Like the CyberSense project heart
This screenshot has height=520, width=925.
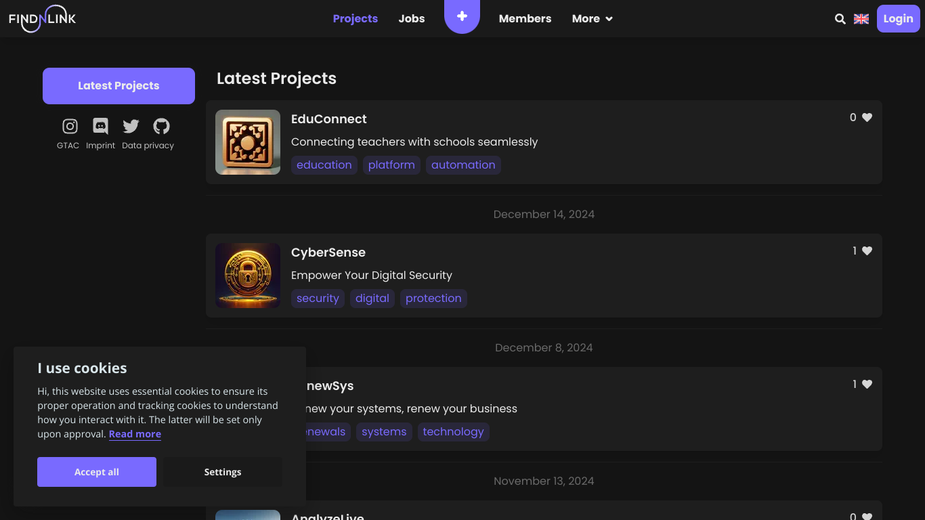pos(867,251)
